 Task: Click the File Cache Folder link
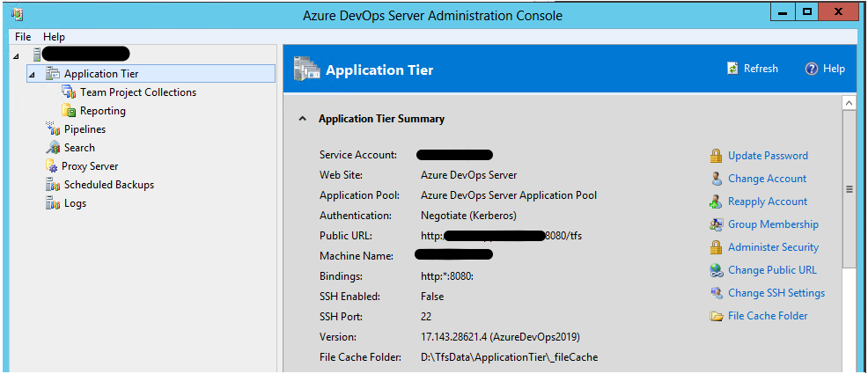pos(768,316)
